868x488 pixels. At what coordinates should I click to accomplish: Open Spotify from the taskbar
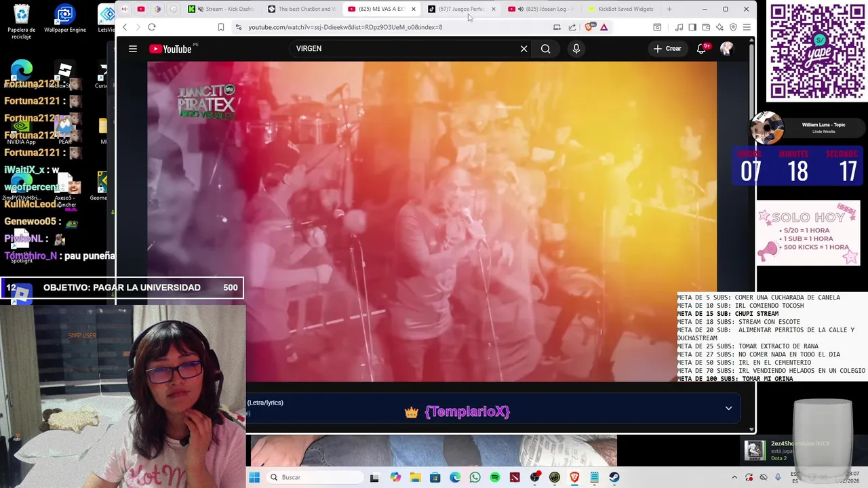495,477
